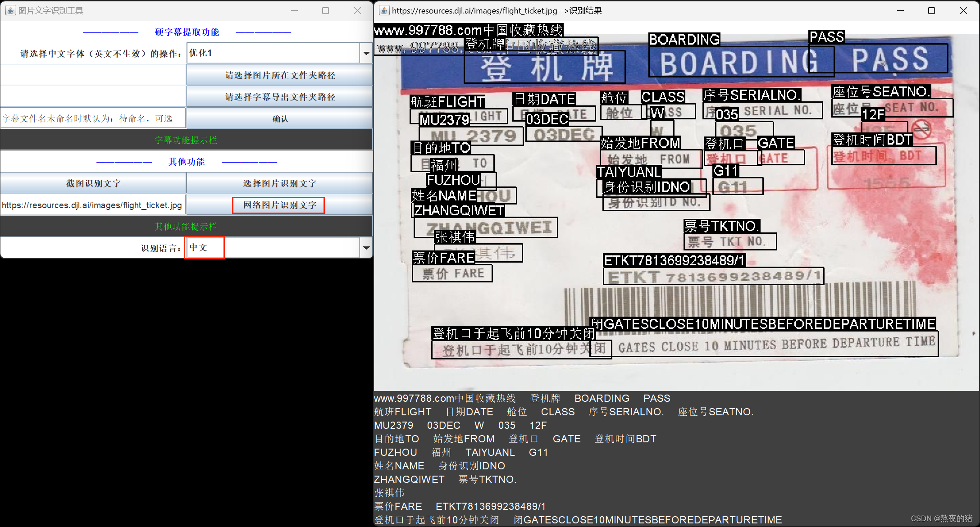Minimize the 识别结果 window

click(x=900, y=10)
